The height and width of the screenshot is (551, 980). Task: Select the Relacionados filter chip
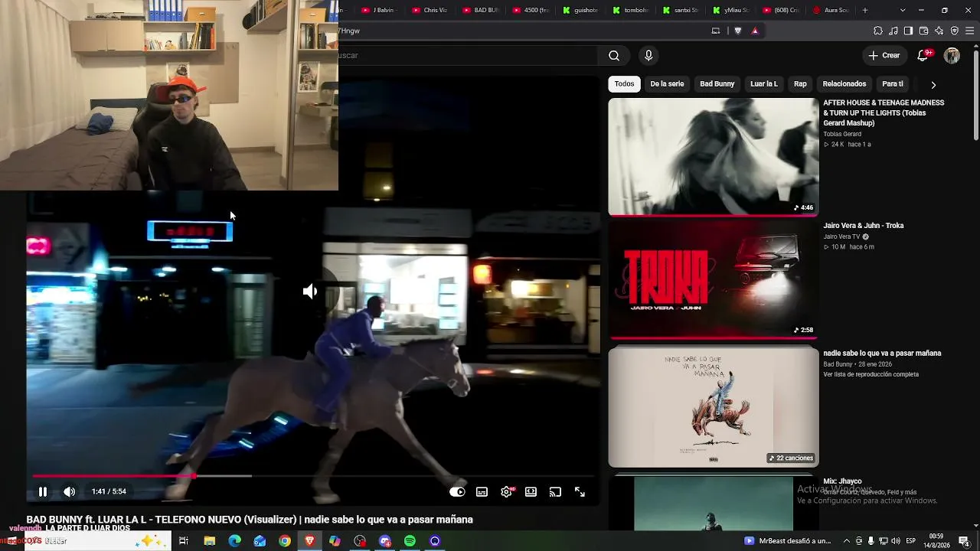(x=844, y=84)
